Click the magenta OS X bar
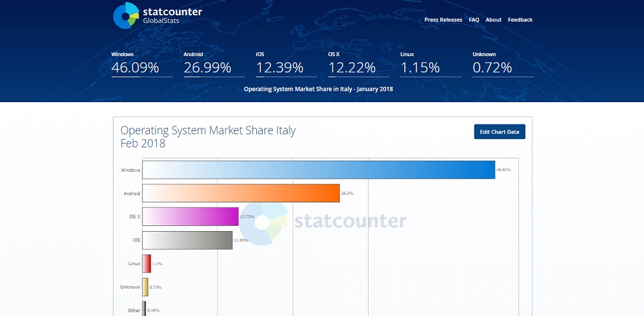The image size is (644, 316). pyautogui.click(x=191, y=216)
